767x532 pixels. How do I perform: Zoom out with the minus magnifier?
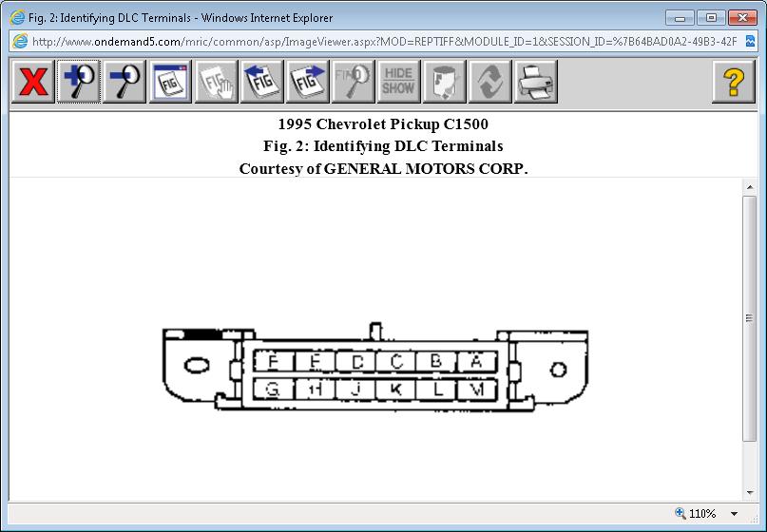point(125,82)
